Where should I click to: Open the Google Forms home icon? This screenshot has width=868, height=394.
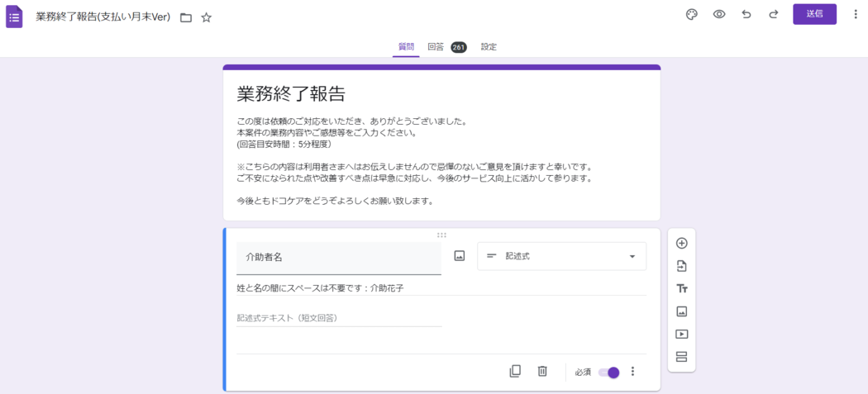point(15,17)
